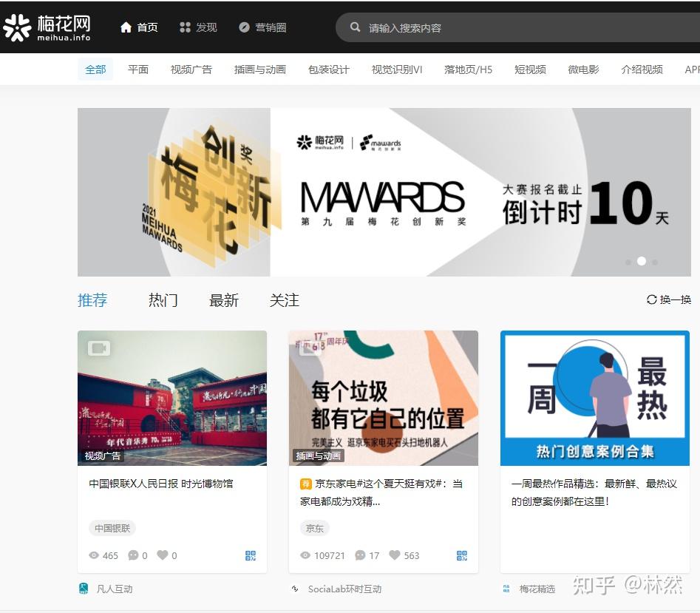Click the second carousel pagination dot
This screenshot has width=700, height=613.
pos(641,262)
